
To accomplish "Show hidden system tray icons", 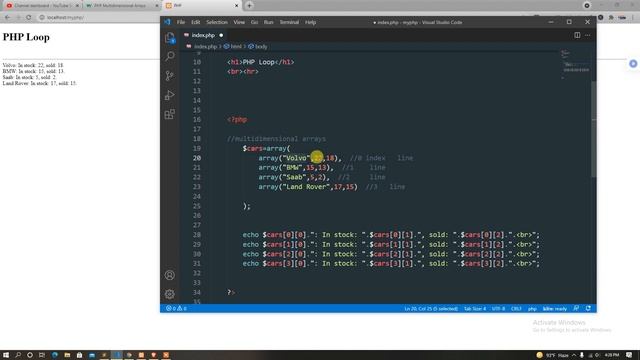I will pyautogui.click(x=574, y=355).
